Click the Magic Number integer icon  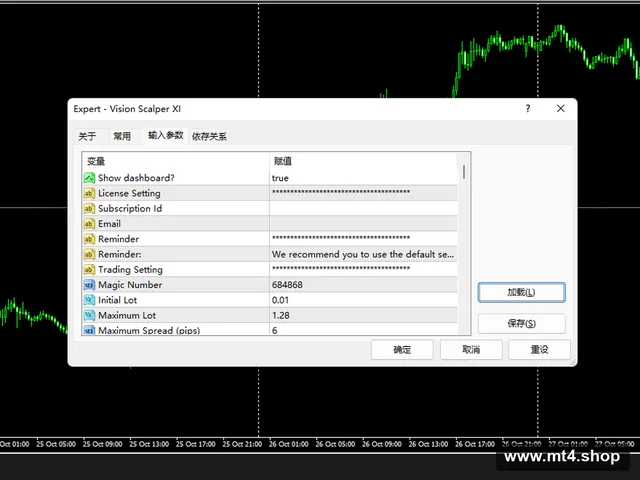coord(89,285)
